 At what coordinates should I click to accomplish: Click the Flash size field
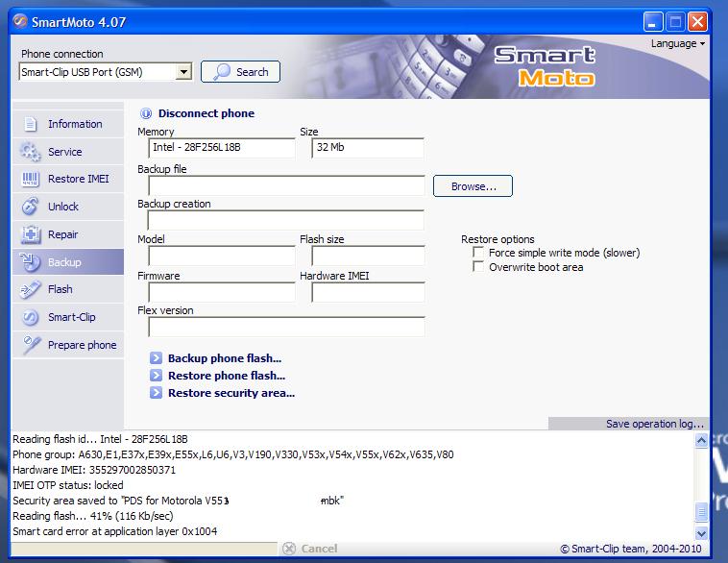368,256
